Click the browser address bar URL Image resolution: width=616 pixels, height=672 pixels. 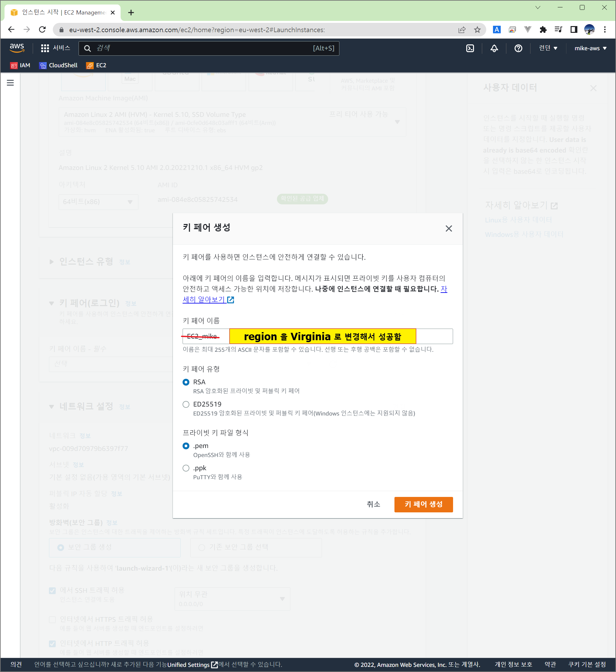click(197, 30)
